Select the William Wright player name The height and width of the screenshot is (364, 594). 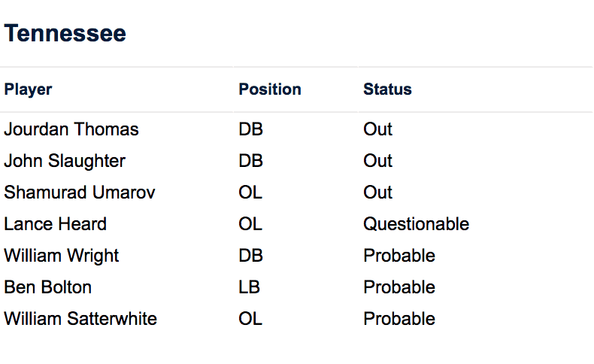(x=62, y=256)
